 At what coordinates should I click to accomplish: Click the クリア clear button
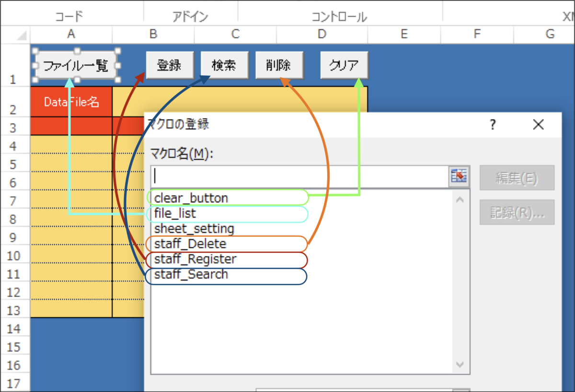pyautogui.click(x=344, y=64)
